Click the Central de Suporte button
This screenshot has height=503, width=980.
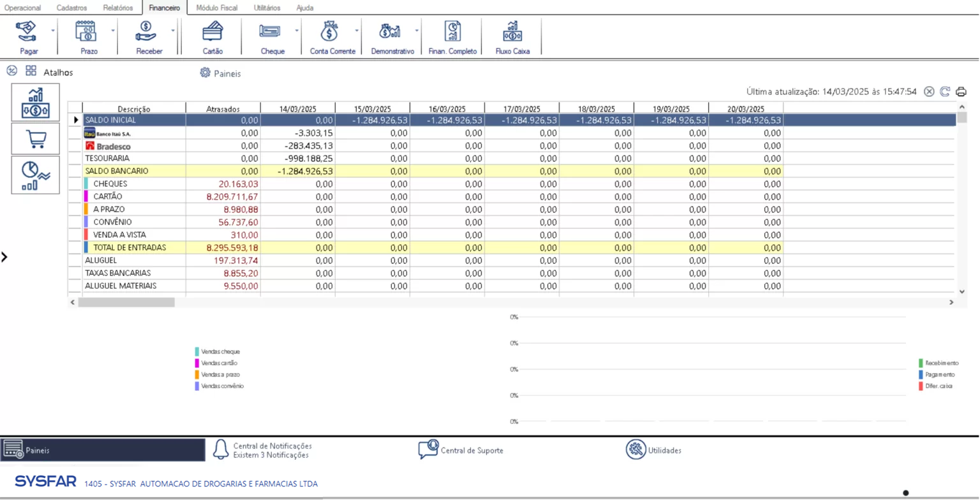tap(461, 450)
